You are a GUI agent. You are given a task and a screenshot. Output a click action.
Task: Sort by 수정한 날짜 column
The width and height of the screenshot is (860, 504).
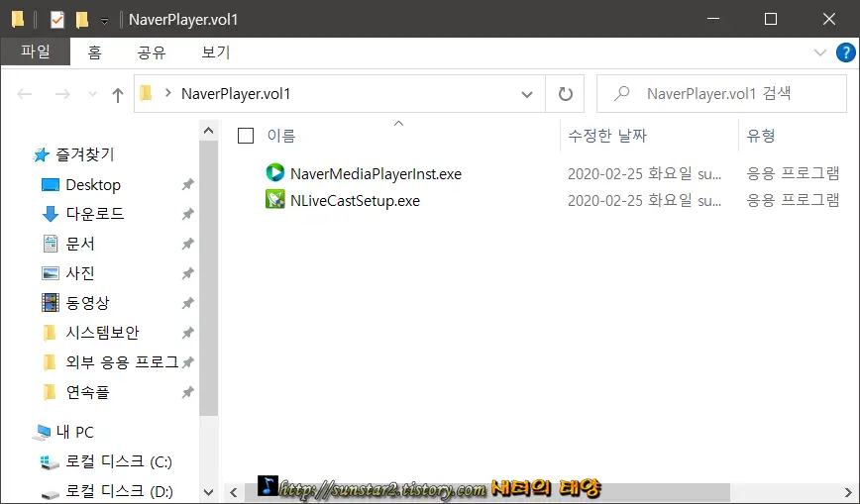(x=607, y=136)
